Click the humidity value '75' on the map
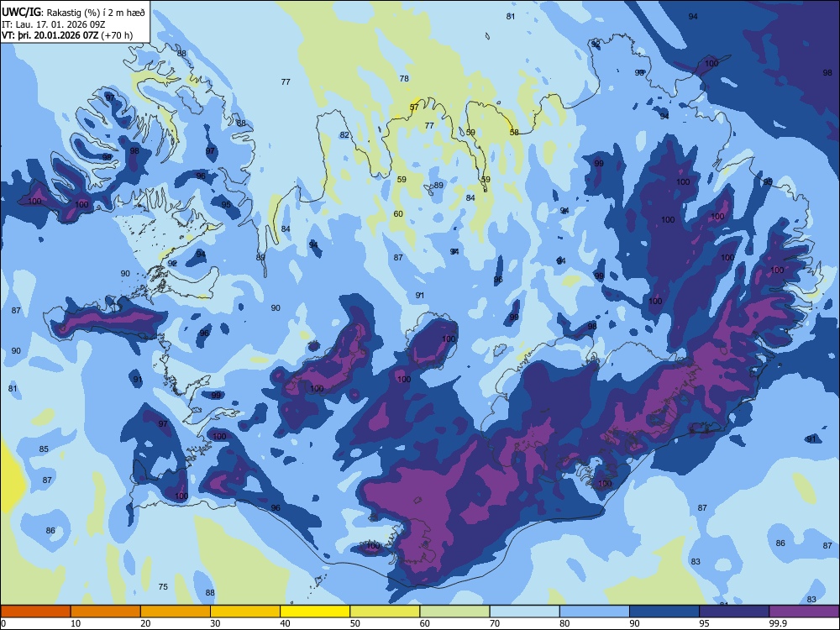 pyautogui.click(x=163, y=586)
